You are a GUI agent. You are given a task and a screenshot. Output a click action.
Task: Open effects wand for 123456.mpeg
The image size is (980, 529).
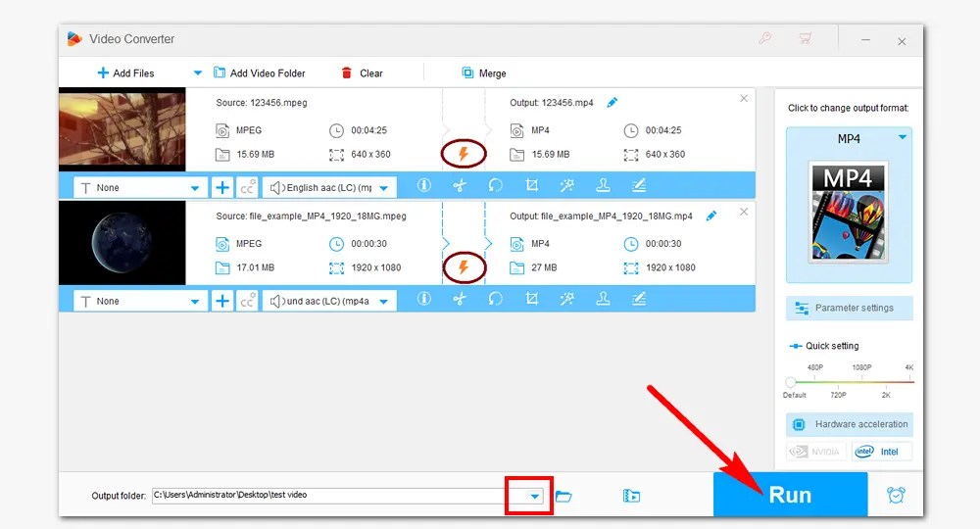pos(566,185)
